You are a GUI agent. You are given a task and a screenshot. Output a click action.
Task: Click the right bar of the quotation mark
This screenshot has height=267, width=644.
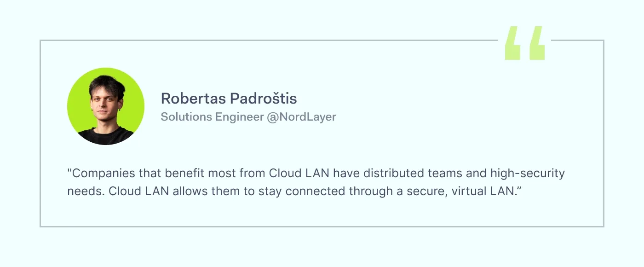pyautogui.click(x=537, y=43)
